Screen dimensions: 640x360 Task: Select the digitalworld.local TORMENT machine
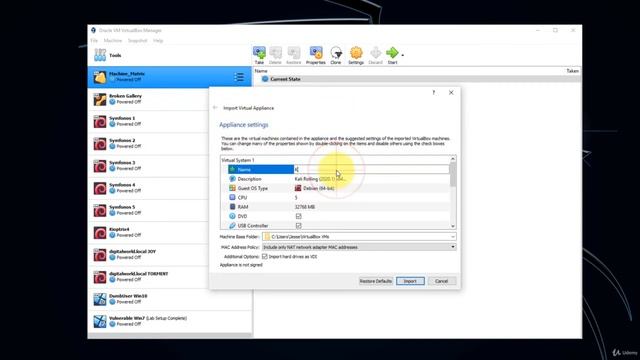149,277
